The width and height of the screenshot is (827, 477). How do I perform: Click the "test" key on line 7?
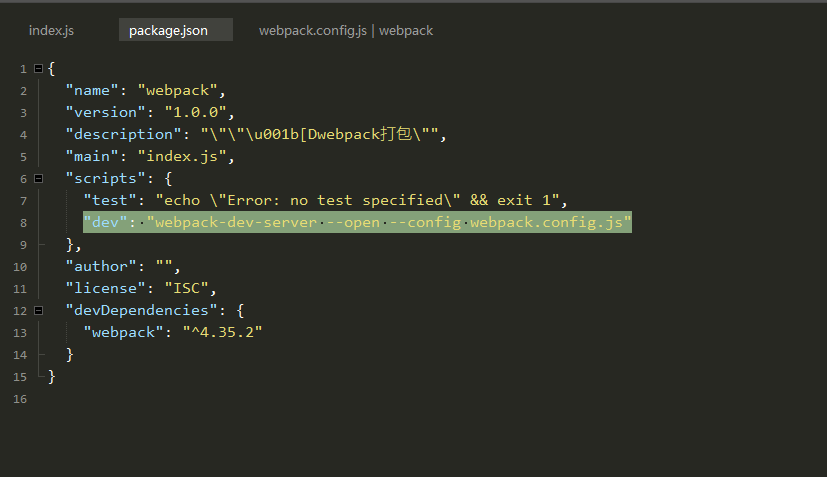point(110,201)
